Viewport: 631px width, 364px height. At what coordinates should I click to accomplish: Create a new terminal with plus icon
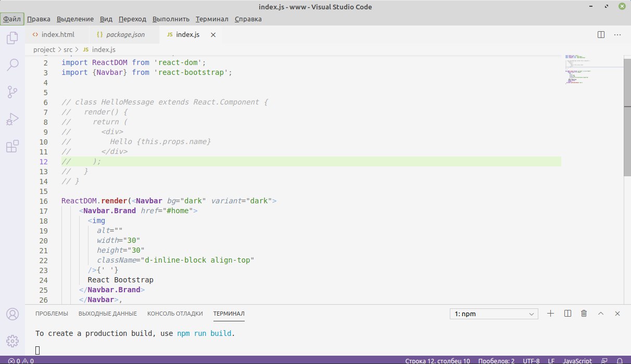click(551, 314)
